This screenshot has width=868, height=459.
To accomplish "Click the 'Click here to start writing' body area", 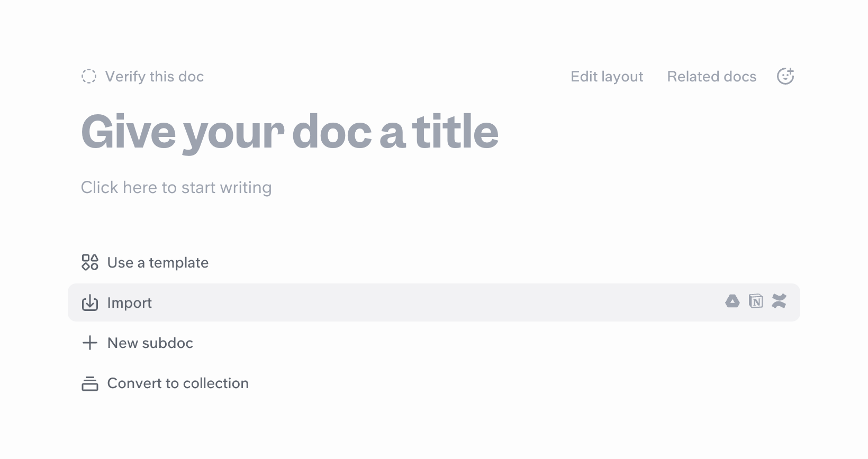I will click(176, 188).
